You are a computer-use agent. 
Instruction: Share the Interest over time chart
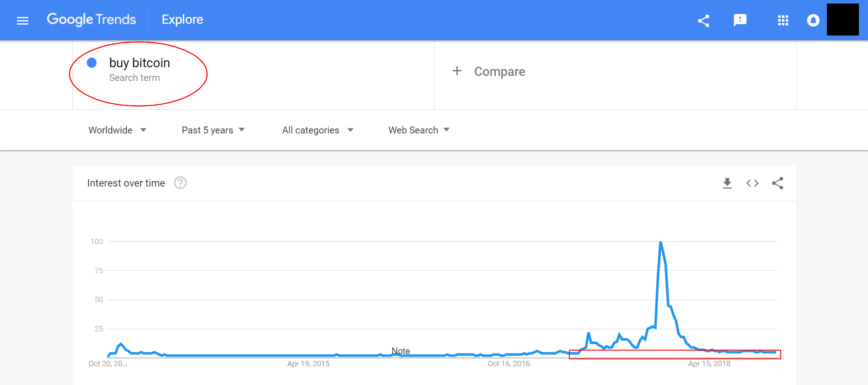click(x=777, y=183)
